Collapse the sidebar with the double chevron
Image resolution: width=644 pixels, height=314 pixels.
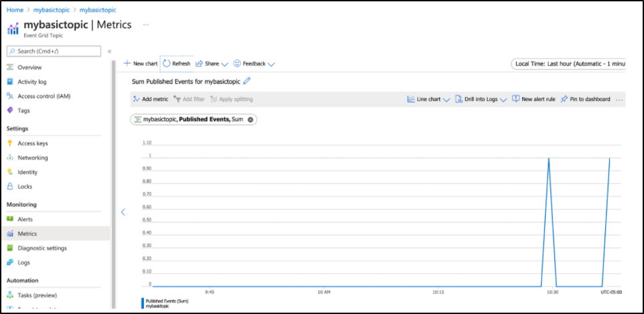click(110, 52)
